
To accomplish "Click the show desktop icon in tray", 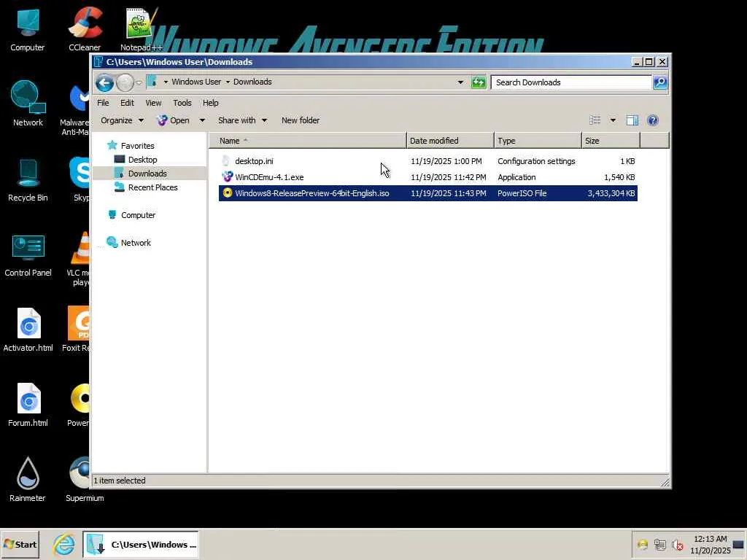I will 738,544.
